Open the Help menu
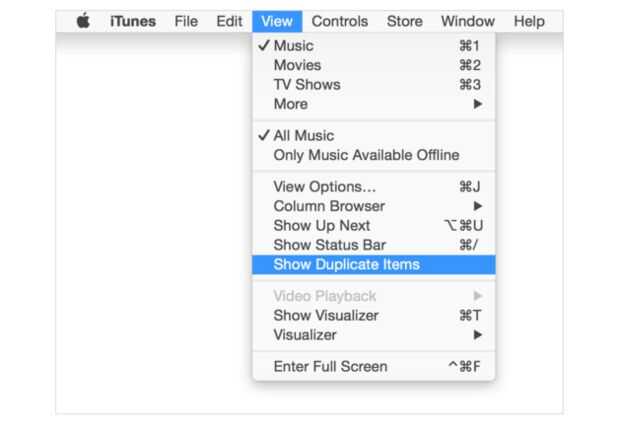Screen dimensions: 620x444 pos(528,21)
